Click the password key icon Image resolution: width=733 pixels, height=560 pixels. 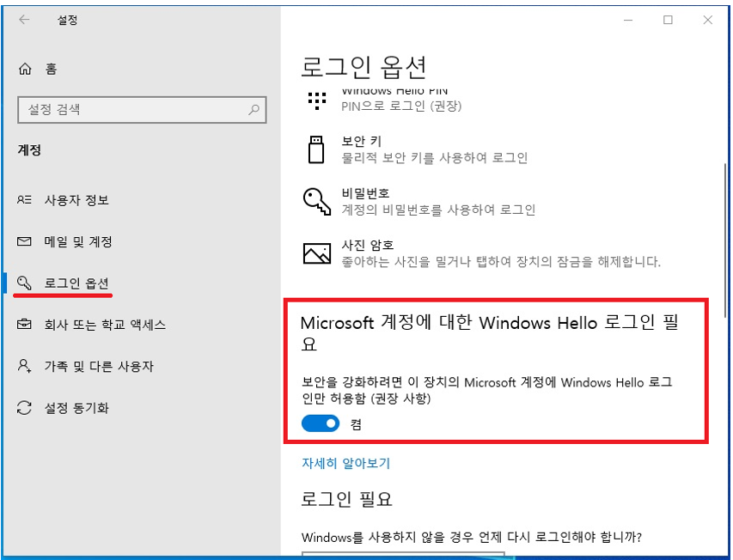pyautogui.click(x=317, y=202)
